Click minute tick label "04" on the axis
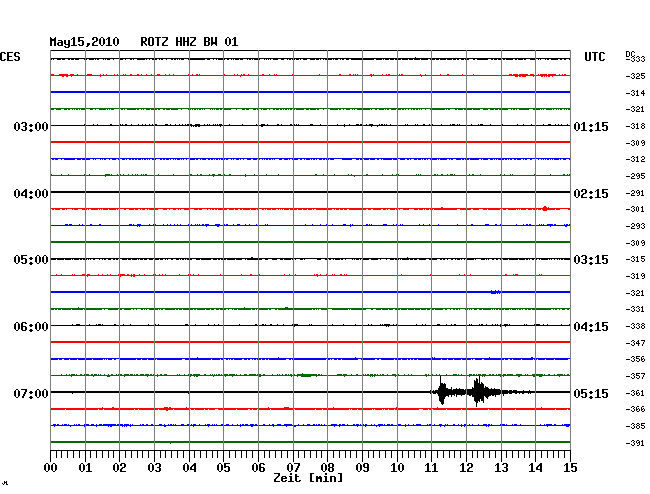 [189, 467]
